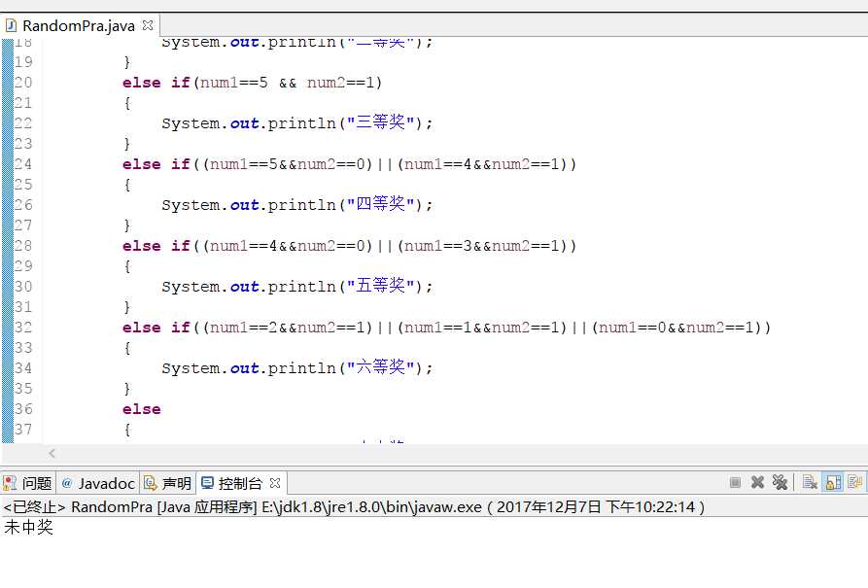Click the editor horizontal scrollbar track
The image size is (868, 588).
(460, 454)
